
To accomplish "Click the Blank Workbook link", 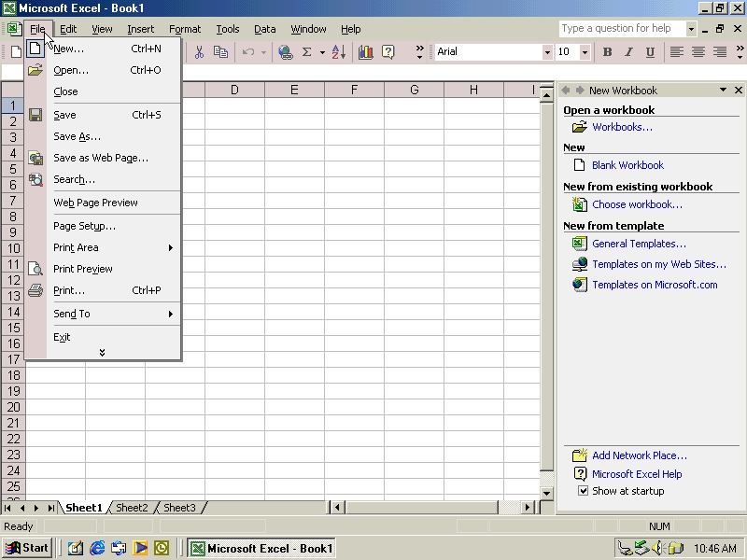I will (x=627, y=165).
